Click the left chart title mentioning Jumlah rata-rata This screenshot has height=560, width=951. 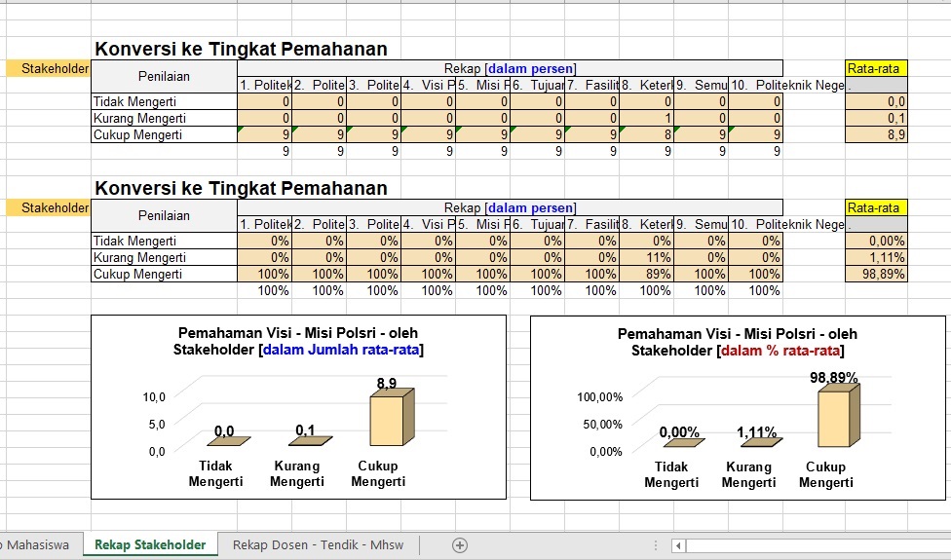click(x=298, y=342)
